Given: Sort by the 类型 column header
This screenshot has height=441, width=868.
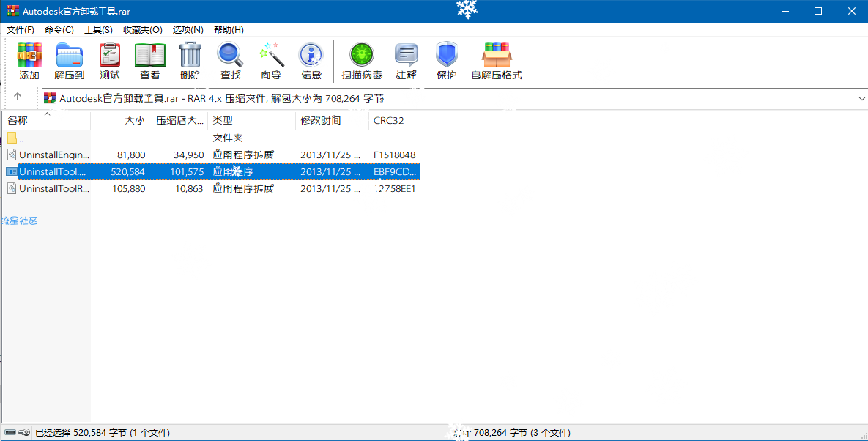Looking at the screenshot, I should click(x=252, y=121).
